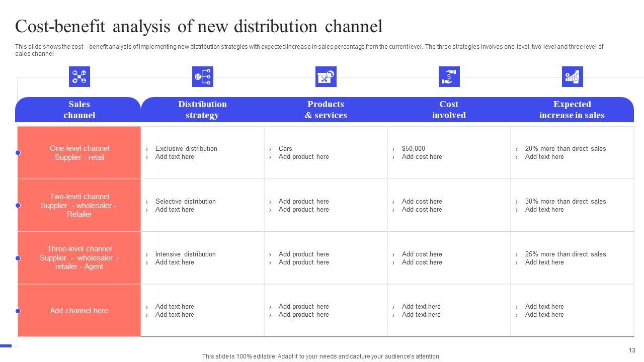Click the network icon above Sales channel

click(x=79, y=77)
